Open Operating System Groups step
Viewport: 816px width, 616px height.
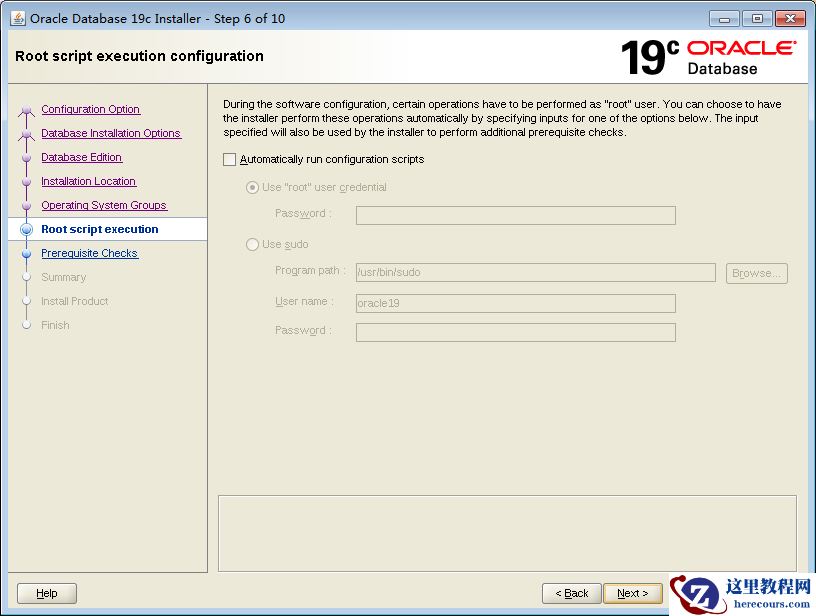(104, 206)
